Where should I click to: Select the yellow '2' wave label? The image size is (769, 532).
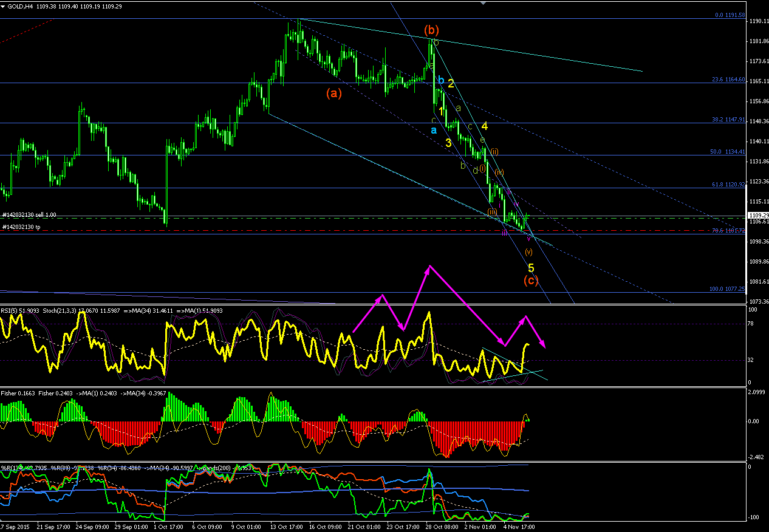[x=451, y=84]
